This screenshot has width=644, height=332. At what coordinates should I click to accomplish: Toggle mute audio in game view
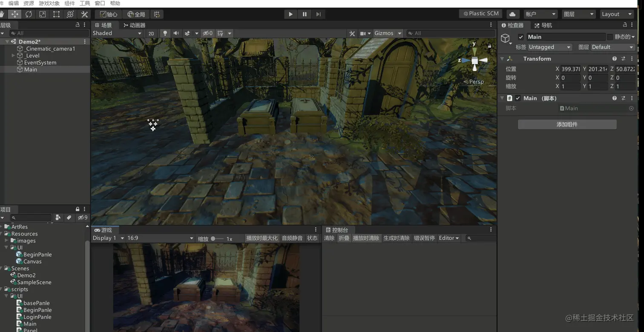click(x=292, y=238)
